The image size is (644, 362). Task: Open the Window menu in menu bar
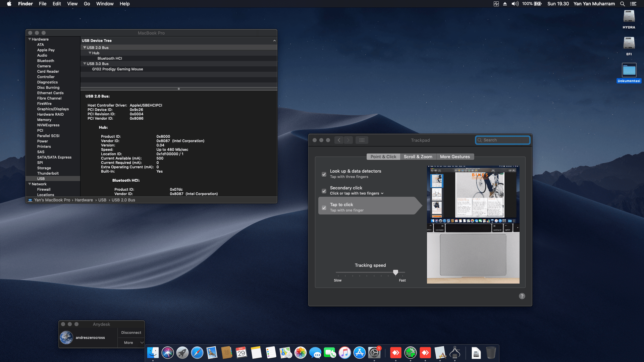pyautogui.click(x=105, y=4)
